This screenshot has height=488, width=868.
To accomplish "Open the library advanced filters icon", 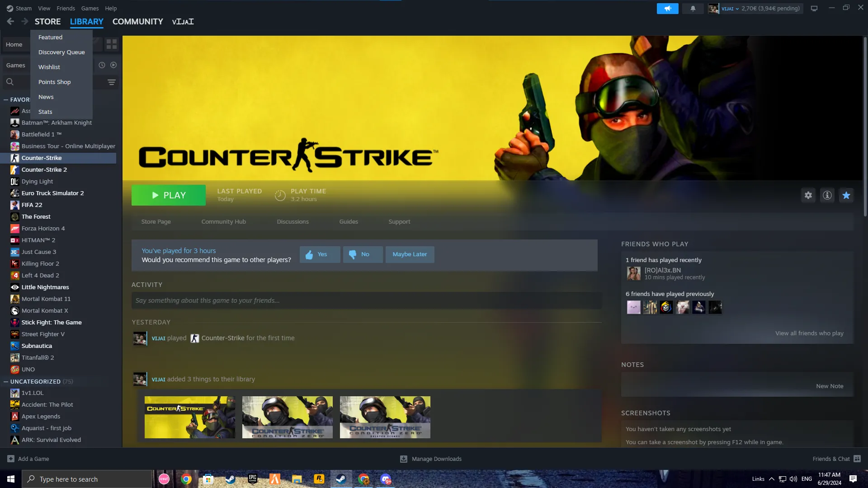I will click(111, 82).
